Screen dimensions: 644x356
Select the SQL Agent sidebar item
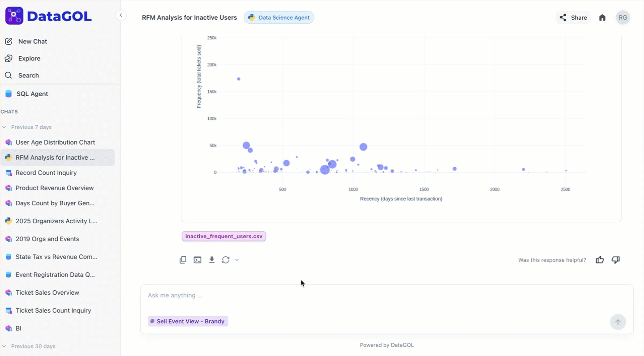click(32, 94)
